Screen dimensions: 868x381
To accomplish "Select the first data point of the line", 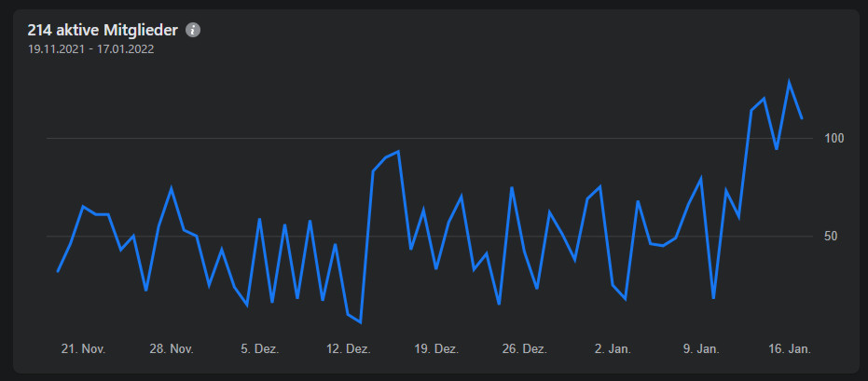I will point(58,271).
